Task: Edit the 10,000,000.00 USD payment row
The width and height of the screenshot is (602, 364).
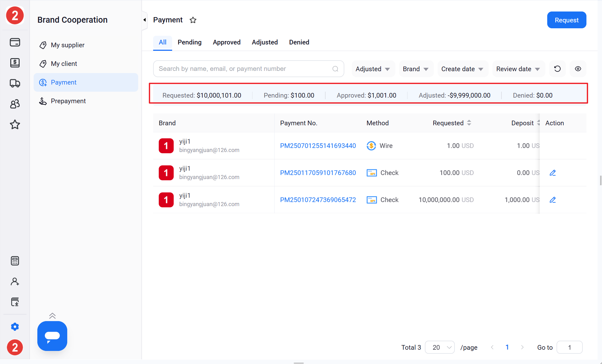Action: coord(553,200)
